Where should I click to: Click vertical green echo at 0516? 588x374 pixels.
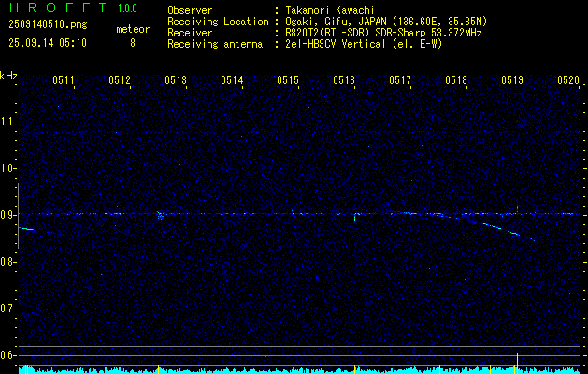(x=354, y=217)
